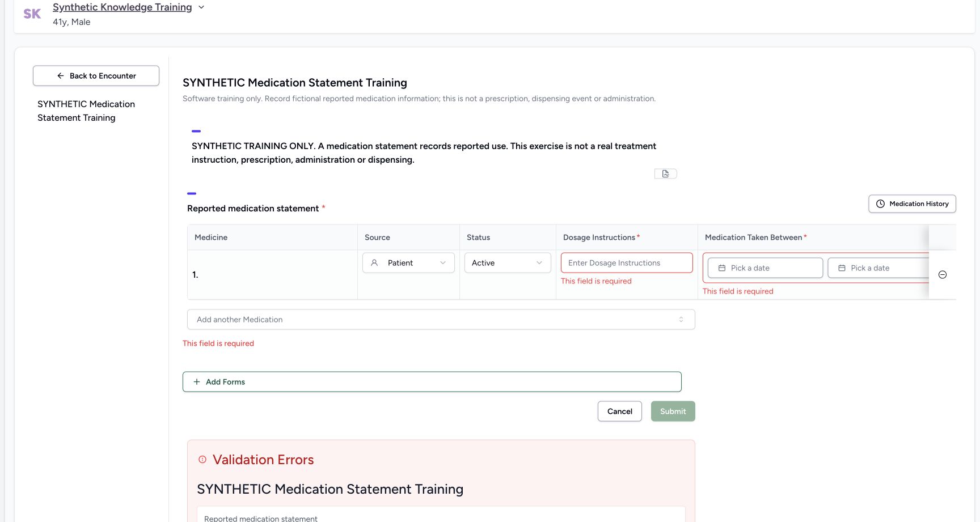Click the 41y, Male patient details text

click(x=71, y=22)
